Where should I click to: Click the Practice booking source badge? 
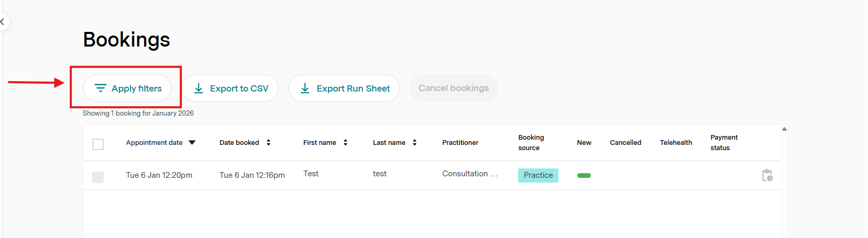coord(538,175)
